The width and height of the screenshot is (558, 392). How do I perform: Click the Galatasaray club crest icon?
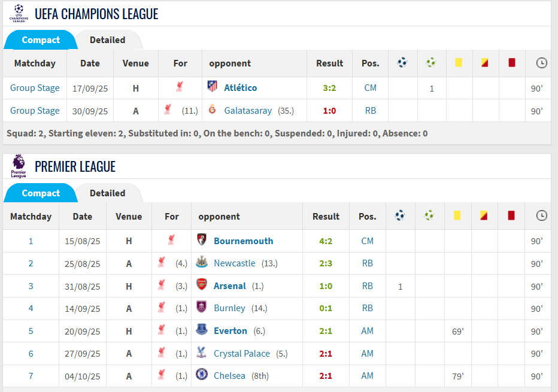click(x=212, y=110)
